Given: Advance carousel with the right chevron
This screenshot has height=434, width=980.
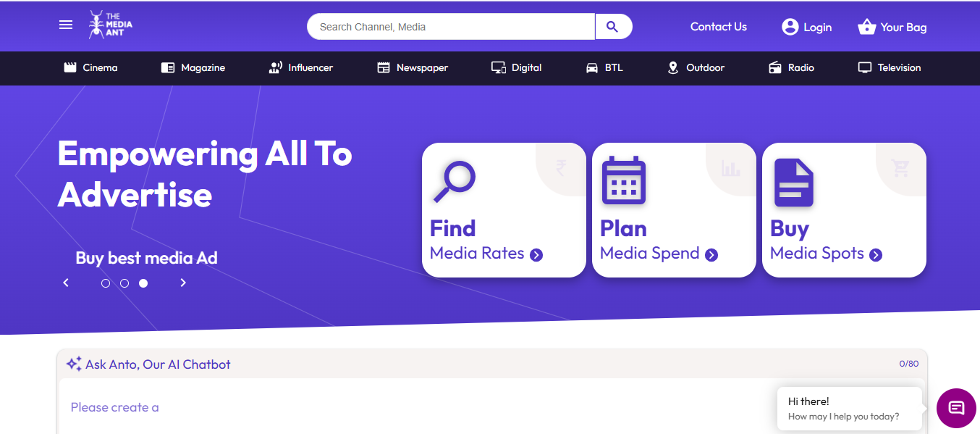Looking at the screenshot, I should tap(183, 283).
